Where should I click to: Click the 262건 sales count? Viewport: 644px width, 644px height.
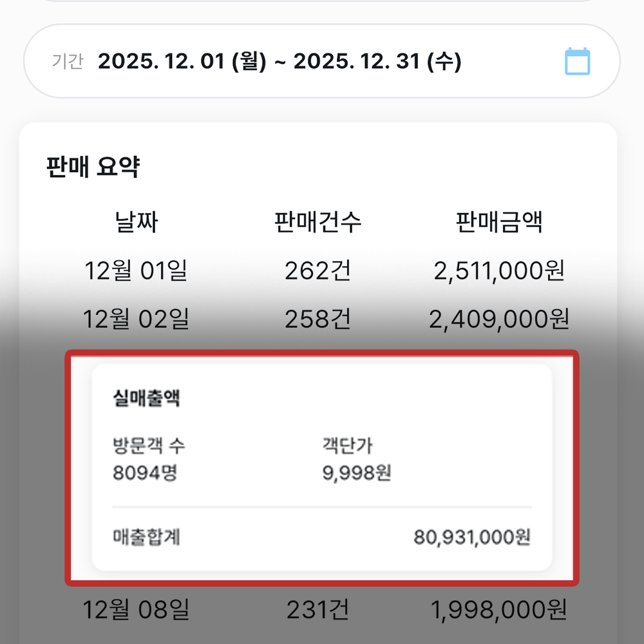pyautogui.click(x=317, y=271)
